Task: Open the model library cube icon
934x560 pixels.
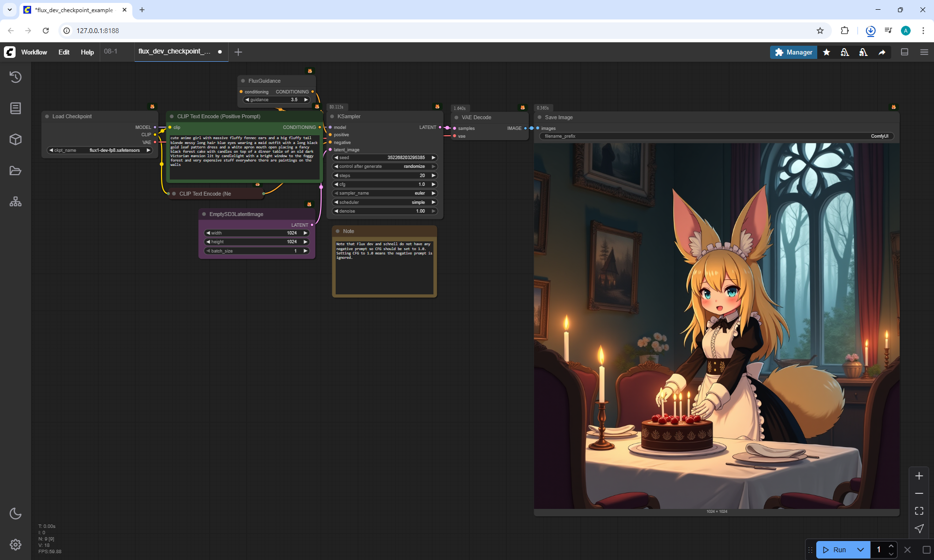Action: 16,140
